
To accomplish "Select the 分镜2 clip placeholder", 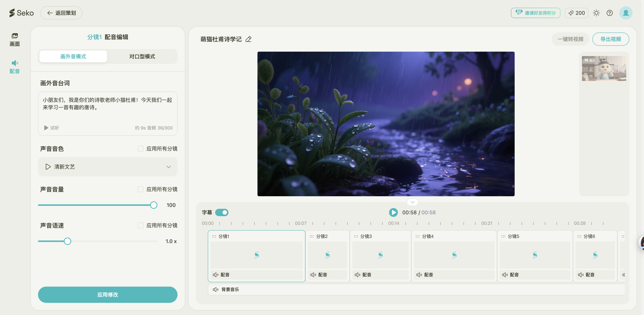I will 327,255.
